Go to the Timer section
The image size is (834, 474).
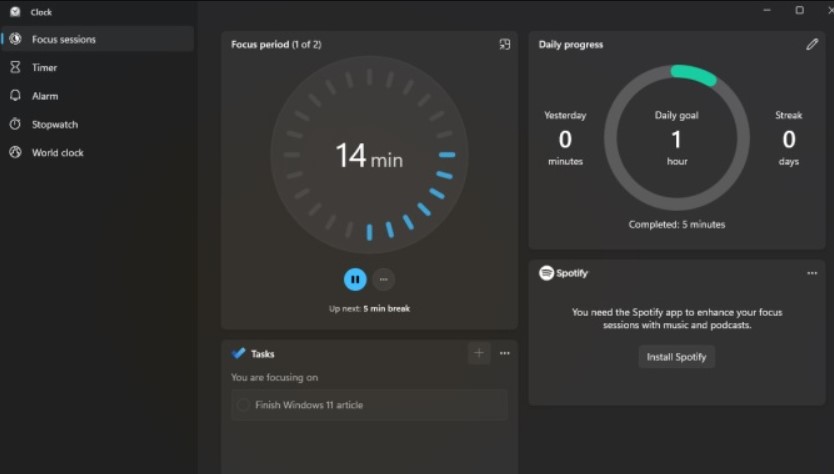[97, 68]
